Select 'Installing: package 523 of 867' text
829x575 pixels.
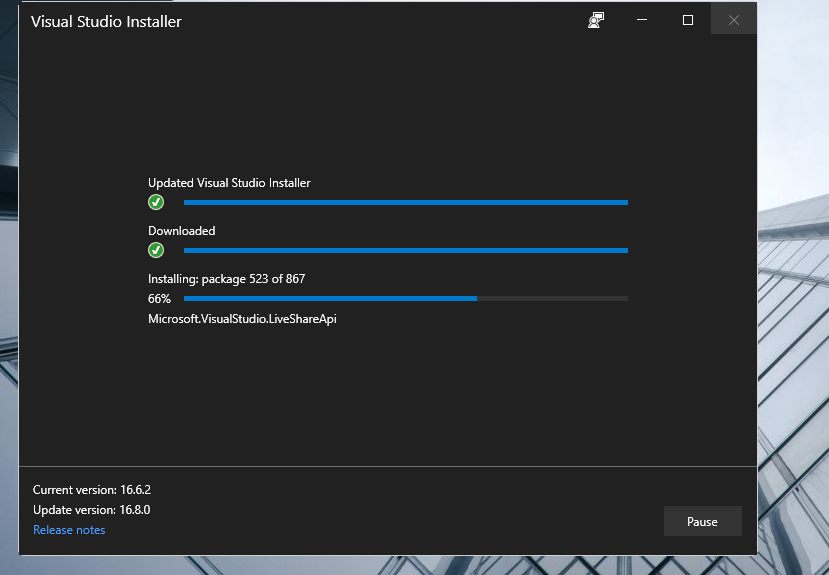[227, 279]
